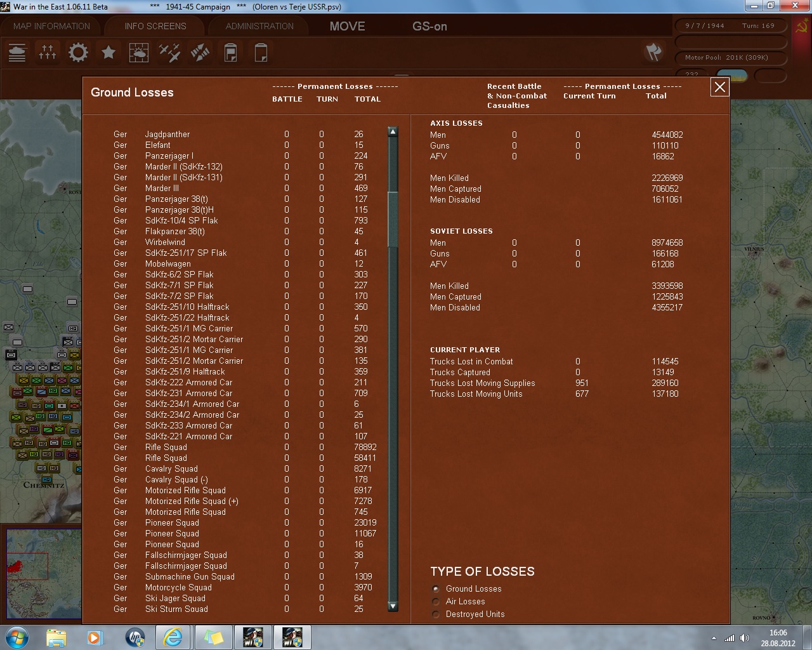Click the volume speaker tray icon
This screenshot has height=650, width=812.
click(745, 638)
